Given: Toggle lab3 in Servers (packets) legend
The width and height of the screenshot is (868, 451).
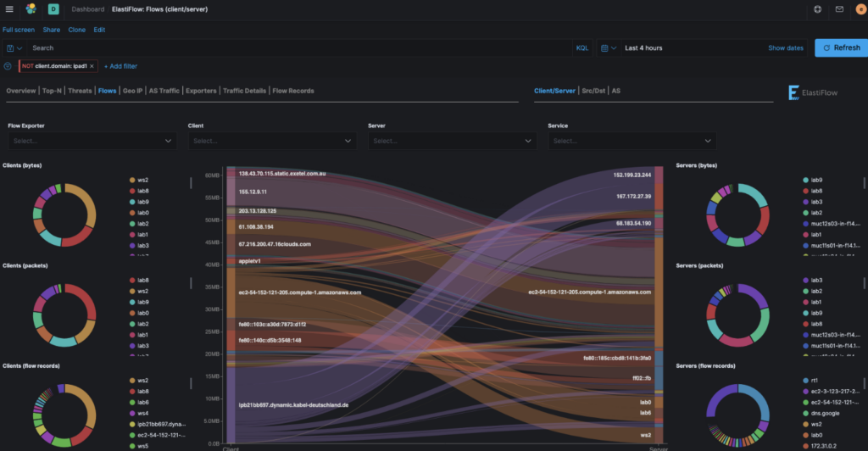Looking at the screenshot, I should tap(813, 280).
